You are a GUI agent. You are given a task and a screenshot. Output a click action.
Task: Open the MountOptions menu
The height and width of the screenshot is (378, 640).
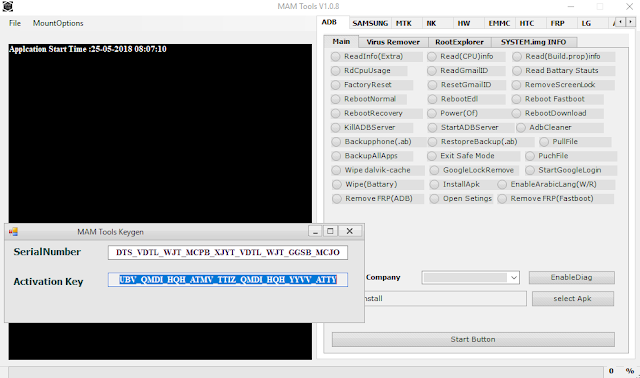pos(58,23)
